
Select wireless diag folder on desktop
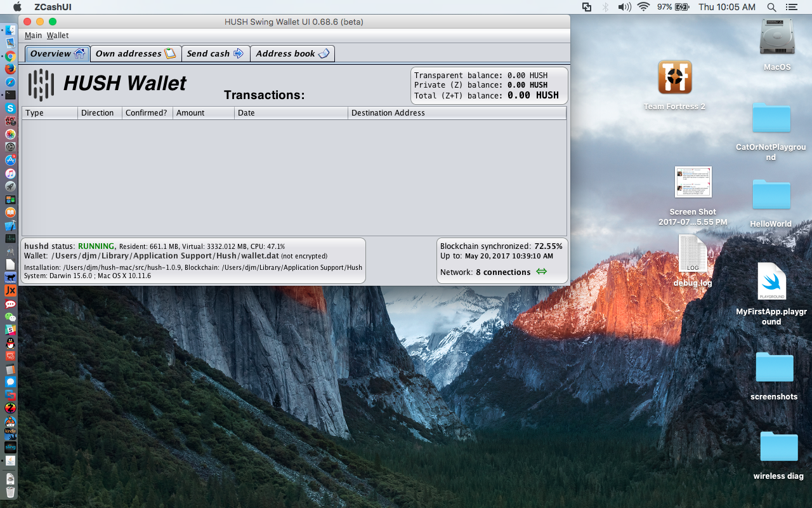pyautogui.click(x=779, y=446)
